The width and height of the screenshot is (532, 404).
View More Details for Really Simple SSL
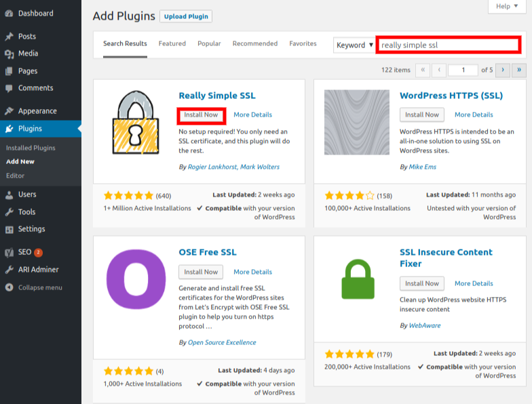click(x=252, y=115)
